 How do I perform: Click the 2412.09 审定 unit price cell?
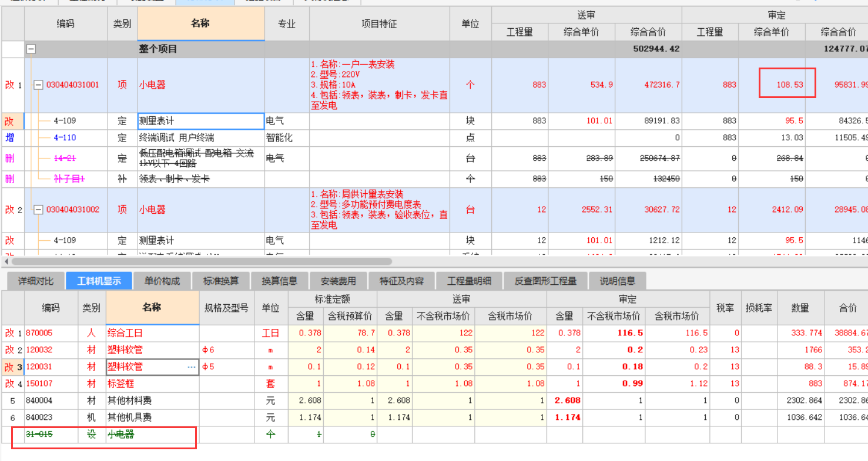[x=772, y=210]
